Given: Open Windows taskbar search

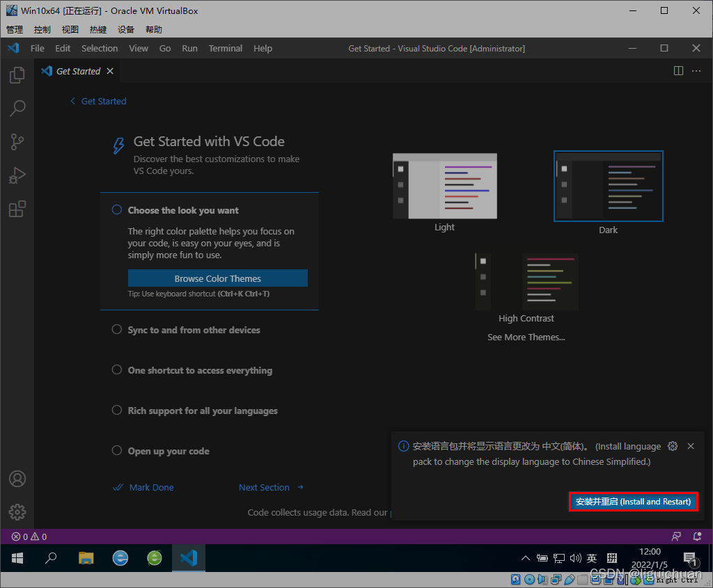Looking at the screenshot, I should coord(51,558).
